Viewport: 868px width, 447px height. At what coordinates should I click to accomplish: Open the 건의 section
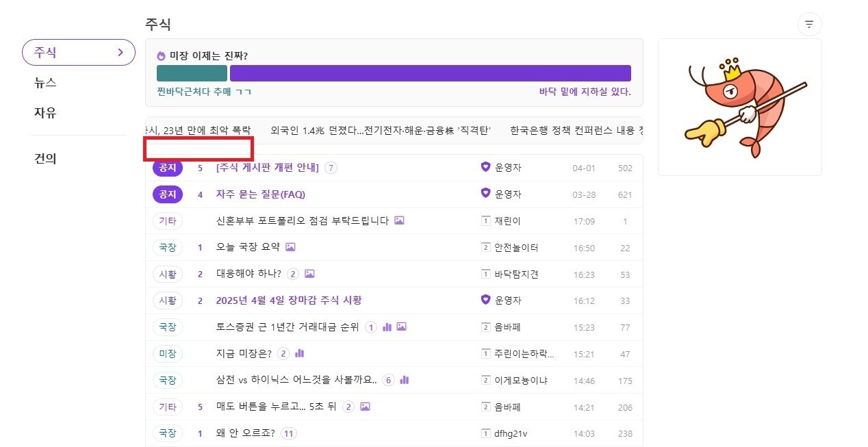tap(45, 158)
